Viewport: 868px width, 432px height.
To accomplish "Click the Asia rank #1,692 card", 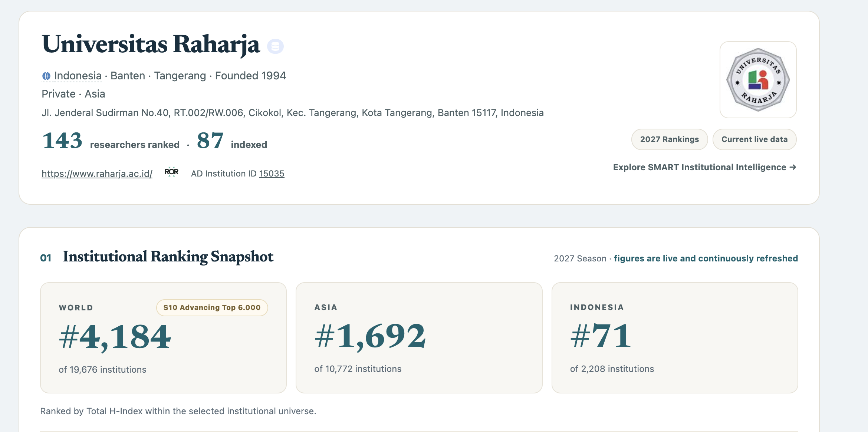I will pos(419,338).
